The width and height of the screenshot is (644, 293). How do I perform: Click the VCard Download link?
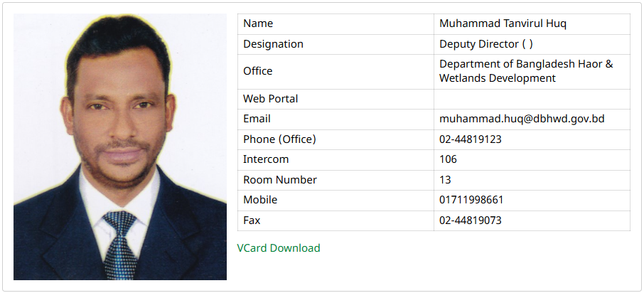coord(278,248)
